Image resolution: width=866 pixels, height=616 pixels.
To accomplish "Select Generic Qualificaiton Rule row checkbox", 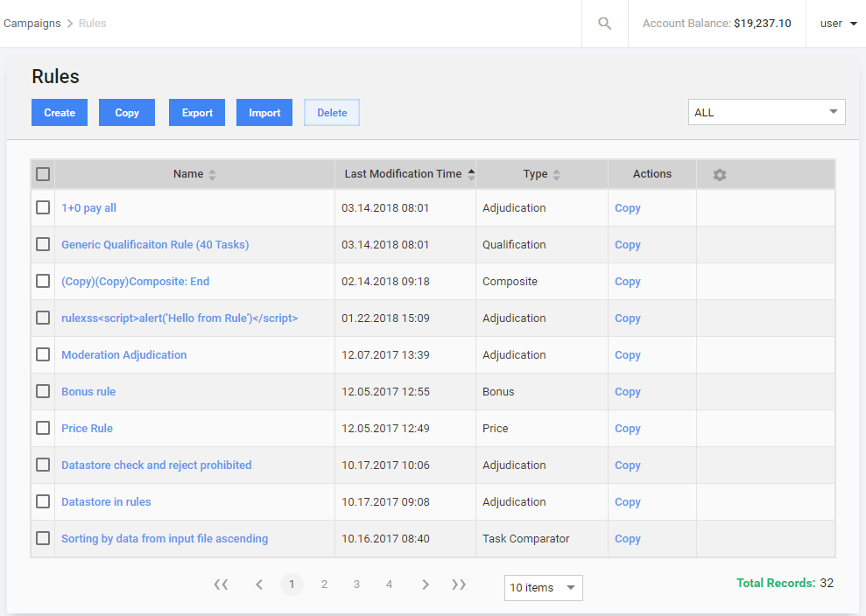I will (x=43, y=244).
